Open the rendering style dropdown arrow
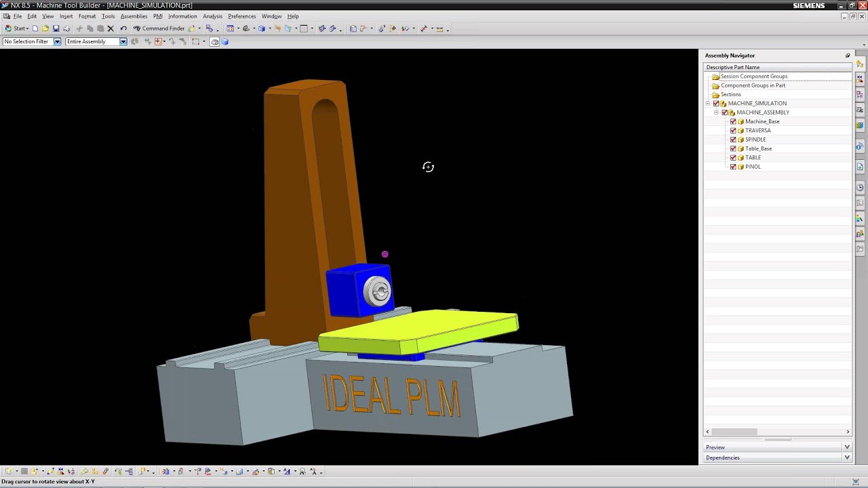Screen dimensions: 868x488 tap(270, 28)
